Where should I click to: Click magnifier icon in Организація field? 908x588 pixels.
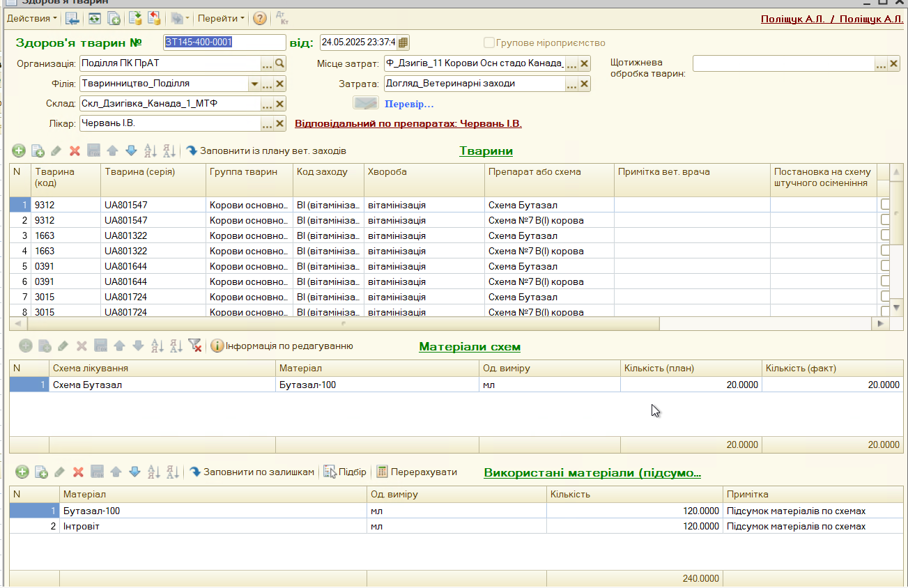coord(279,64)
